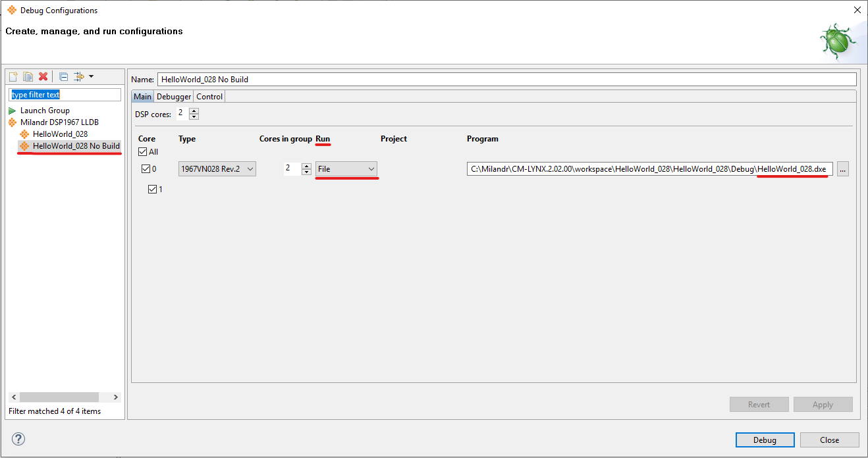This screenshot has width=868, height=458.
Task: Click the Collapse All icon
Action: [63, 77]
